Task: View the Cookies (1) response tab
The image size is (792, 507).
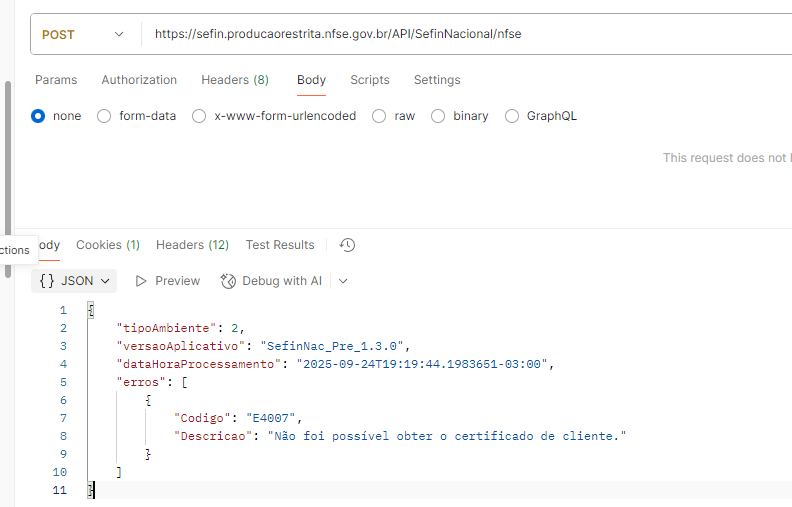Action: click(108, 245)
